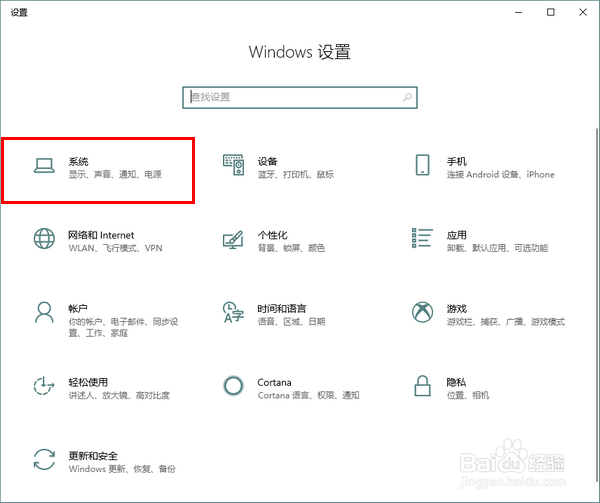This screenshot has width=600, height=503.
Task: Click the 查找设置 search field
Action: pos(300,98)
